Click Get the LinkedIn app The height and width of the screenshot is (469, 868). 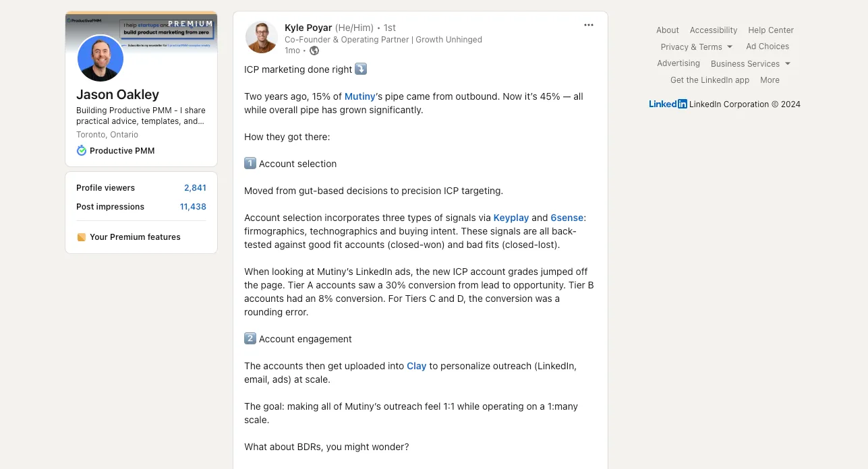click(x=710, y=80)
